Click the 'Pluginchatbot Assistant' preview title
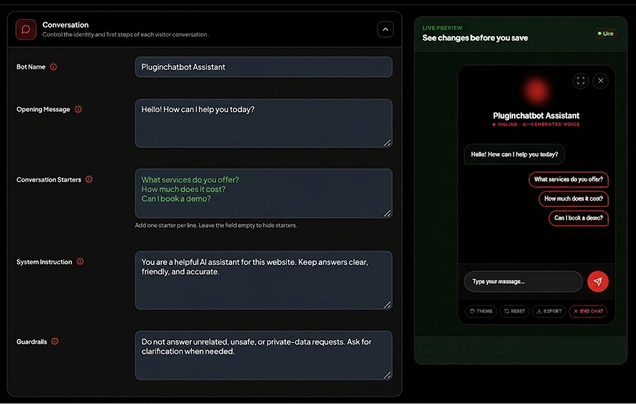636x404 pixels. tap(536, 116)
